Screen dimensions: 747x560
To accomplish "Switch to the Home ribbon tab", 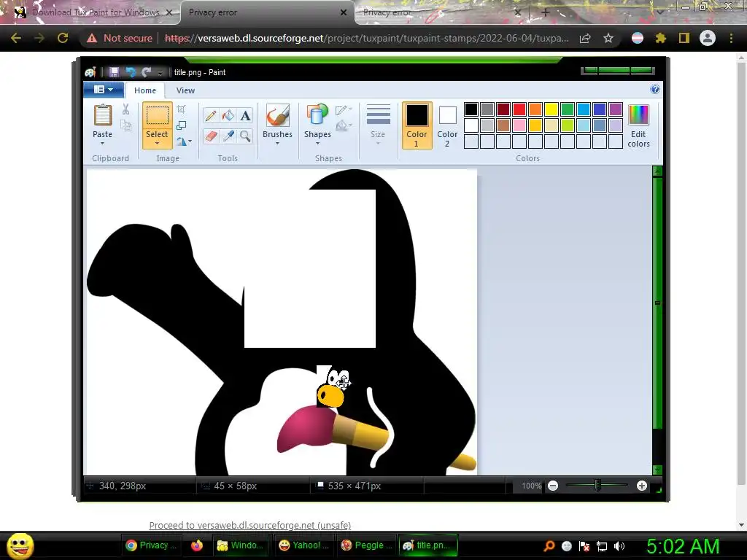I will [x=145, y=90].
